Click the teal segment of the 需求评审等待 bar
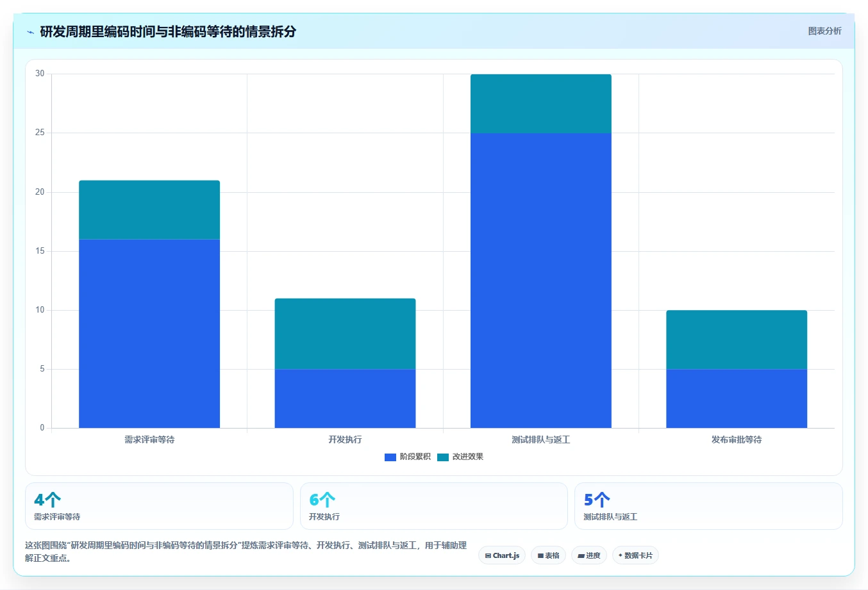Image resolution: width=868 pixels, height=590 pixels. click(x=149, y=210)
